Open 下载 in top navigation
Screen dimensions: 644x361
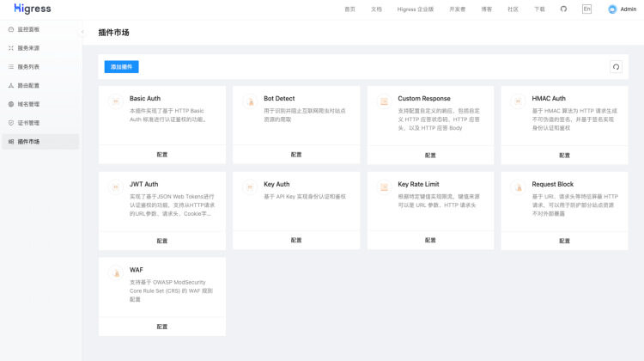point(539,9)
